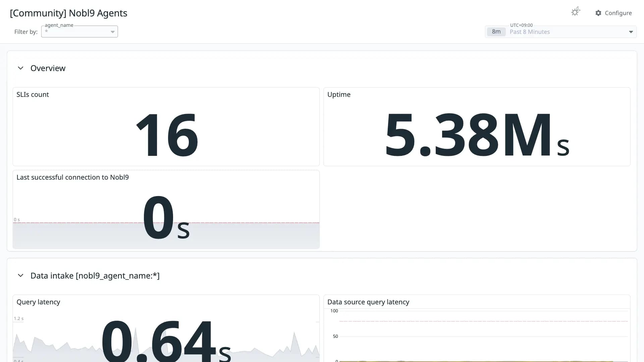Click the SLIs count widget title
644x362 pixels.
pyautogui.click(x=33, y=95)
